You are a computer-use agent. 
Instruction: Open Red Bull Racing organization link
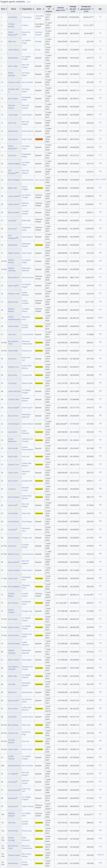[28, 180]
